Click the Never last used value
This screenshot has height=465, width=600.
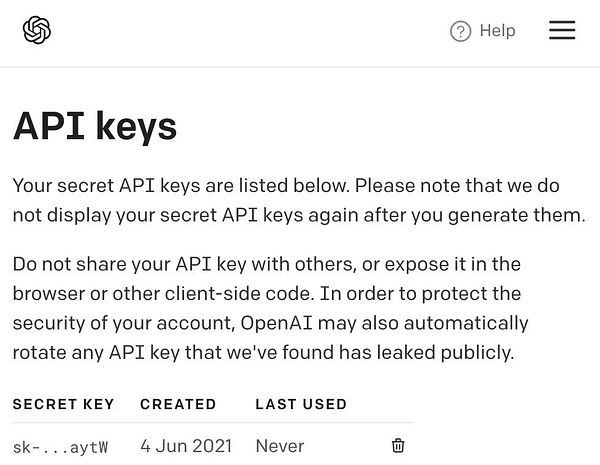pos(280,446)
